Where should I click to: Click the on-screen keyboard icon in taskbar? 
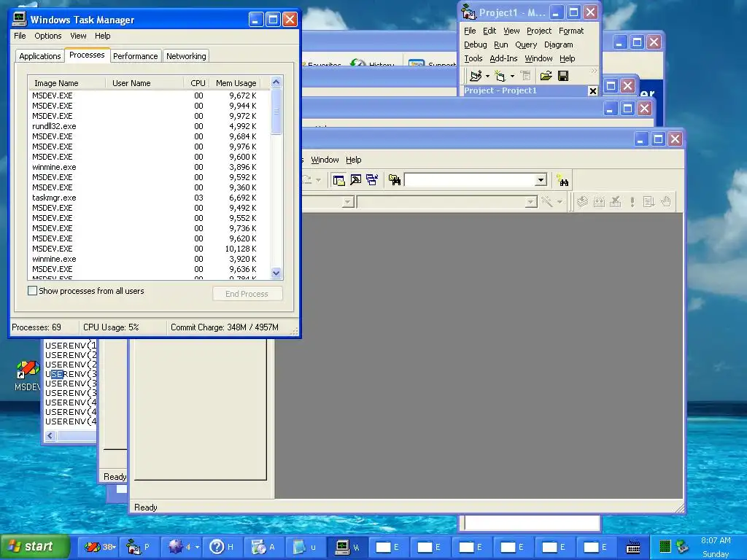pos(632,547)
